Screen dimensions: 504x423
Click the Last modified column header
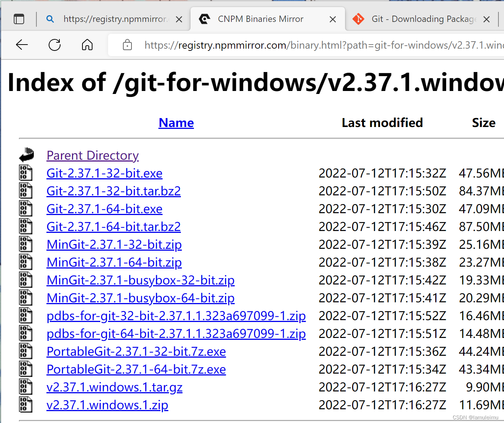click(382, 123)
